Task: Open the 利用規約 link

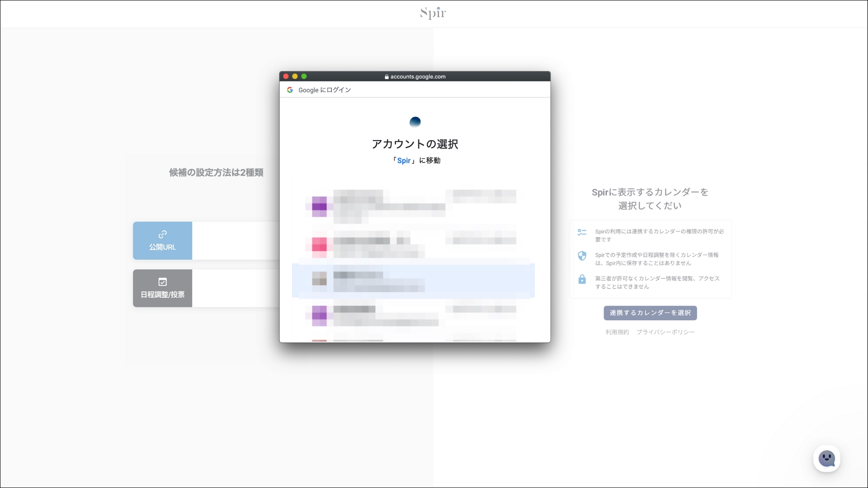Action: (x=617, y=332)
